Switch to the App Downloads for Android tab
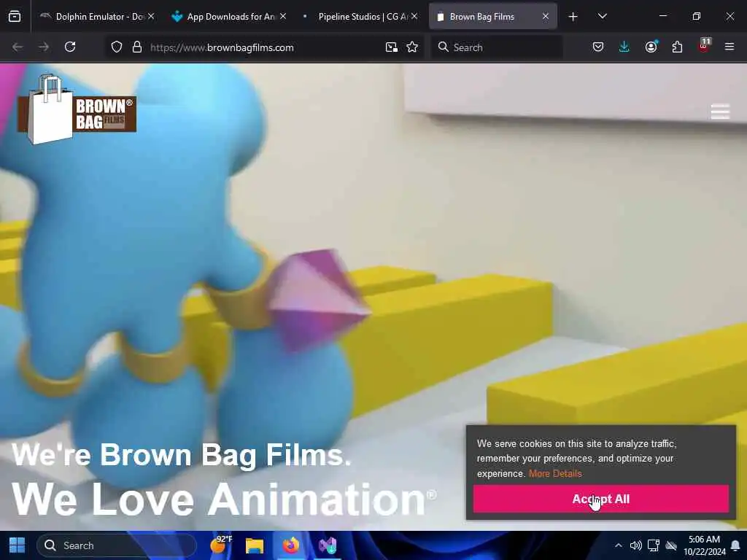This screenshot has height=560, width=747. pos(230,17)
